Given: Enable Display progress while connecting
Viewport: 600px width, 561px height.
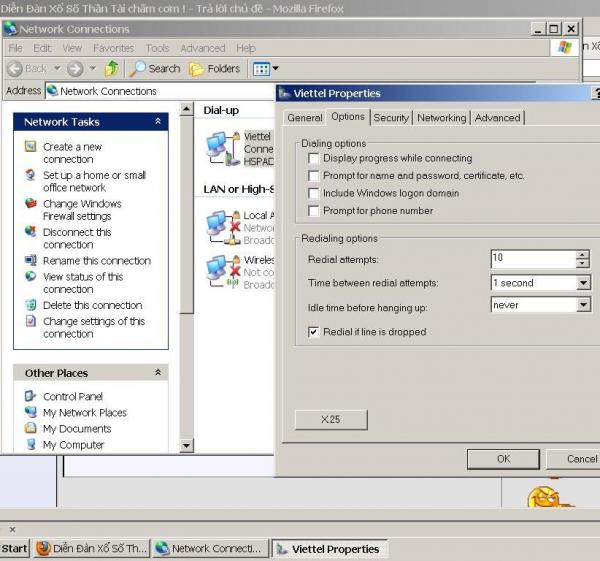Looking at the screenshot, I should [x=313, y=158].
